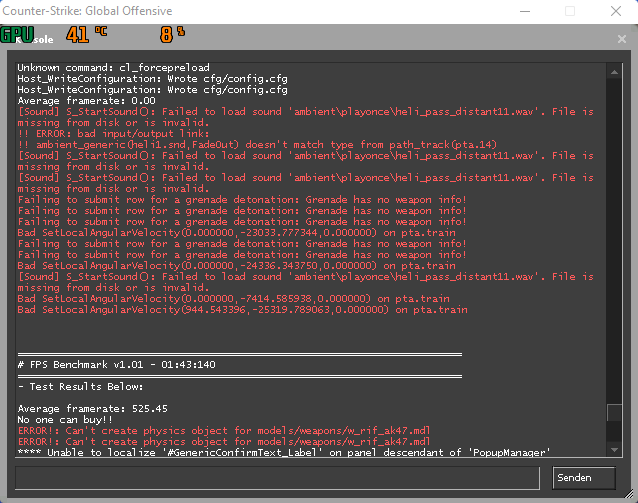638x503 pixels.
Task: Click SetLocalAngularVelocity line with -23033.777344
Action: pyautogui.click(x=236, y=233)
